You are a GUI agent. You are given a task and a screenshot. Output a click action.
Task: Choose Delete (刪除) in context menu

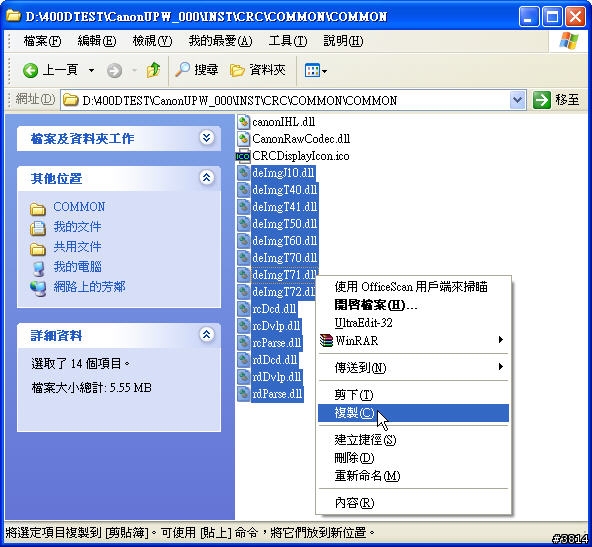click(413, 458)
